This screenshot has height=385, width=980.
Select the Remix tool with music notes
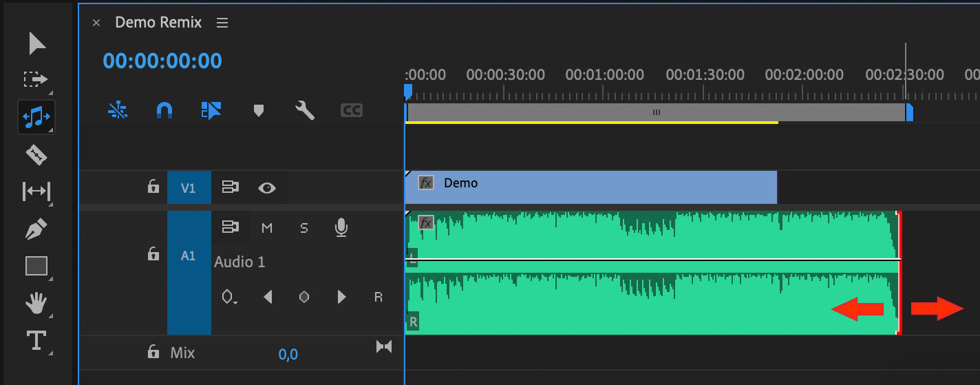(x=36, y=117)
